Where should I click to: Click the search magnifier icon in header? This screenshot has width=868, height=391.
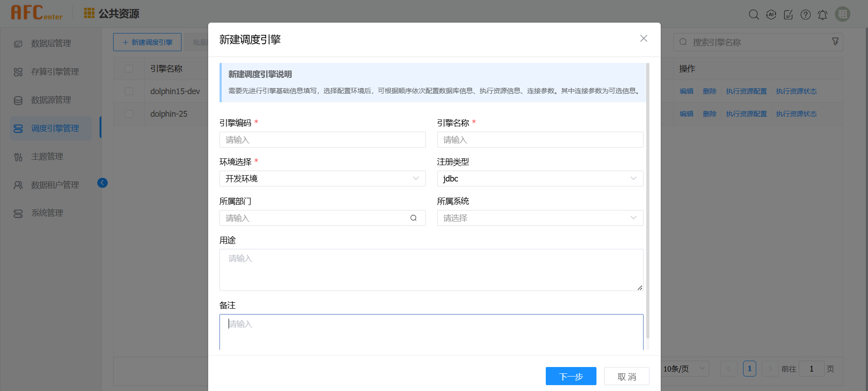point(754,14)
